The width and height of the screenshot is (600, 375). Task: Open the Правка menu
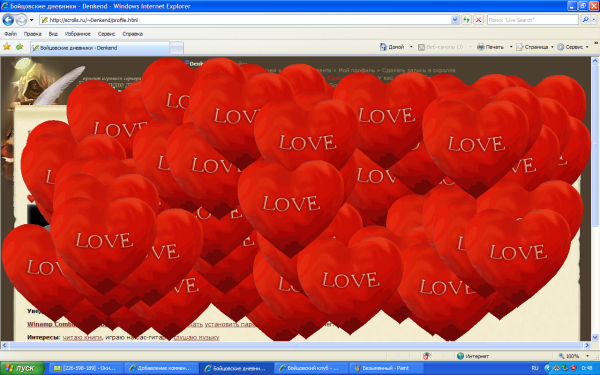33,34
